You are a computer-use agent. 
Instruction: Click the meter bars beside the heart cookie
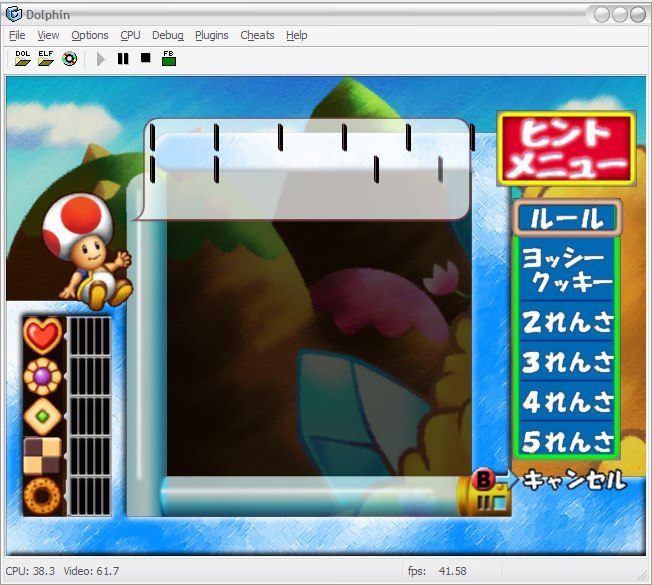point(89,336)
